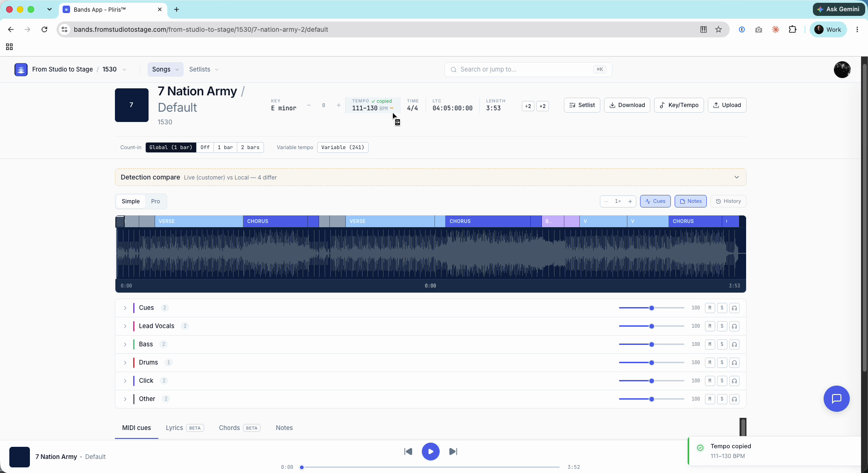Open the Variable (241) tempo setting
The height and width of the screenshot is (473, 868).
pyautogui.click(x=343, y=148)
